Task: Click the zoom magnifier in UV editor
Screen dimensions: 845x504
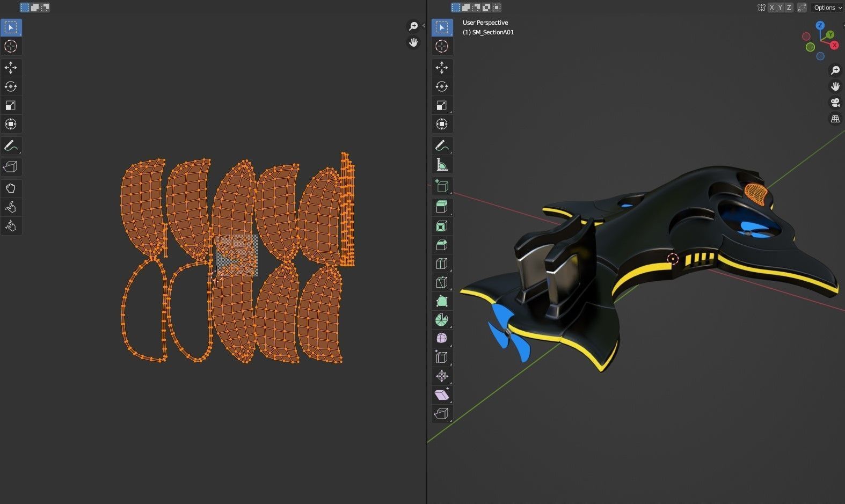Action: point(413,26)
